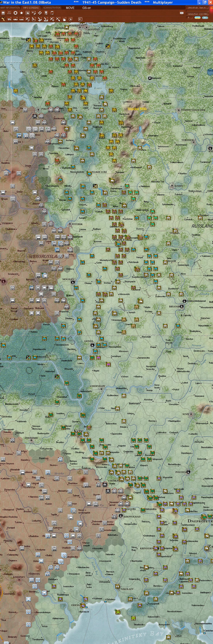Click the GS-on ground support indicator
The height and width of the screenshot is (644, 213).
(87, 8)
